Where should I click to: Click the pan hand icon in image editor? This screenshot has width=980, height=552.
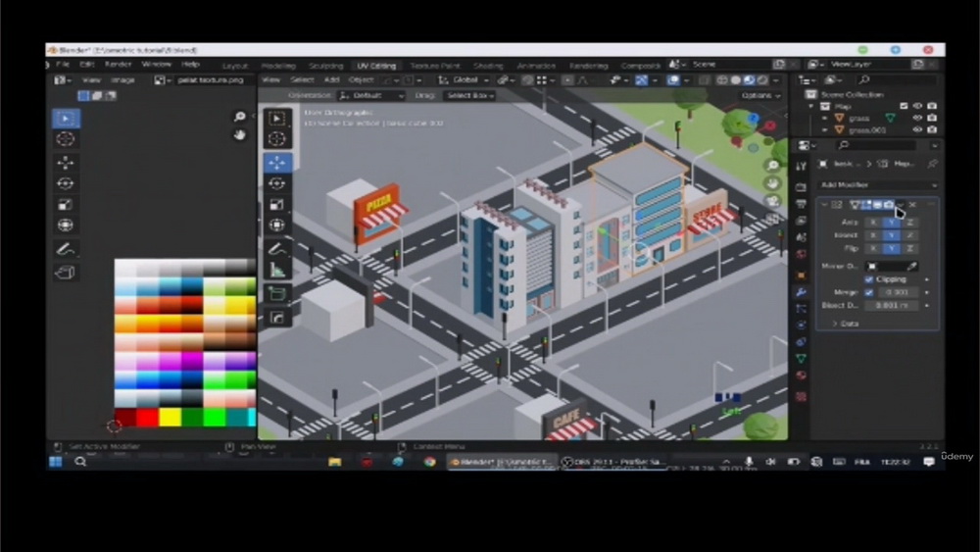click(x=239, y=135)
